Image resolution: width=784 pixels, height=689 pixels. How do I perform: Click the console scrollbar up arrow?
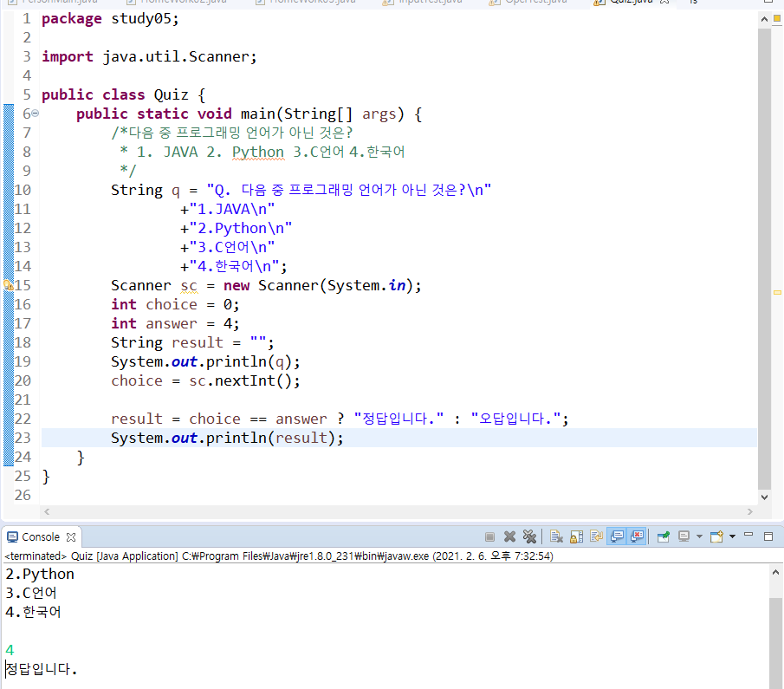click(775, 572)
